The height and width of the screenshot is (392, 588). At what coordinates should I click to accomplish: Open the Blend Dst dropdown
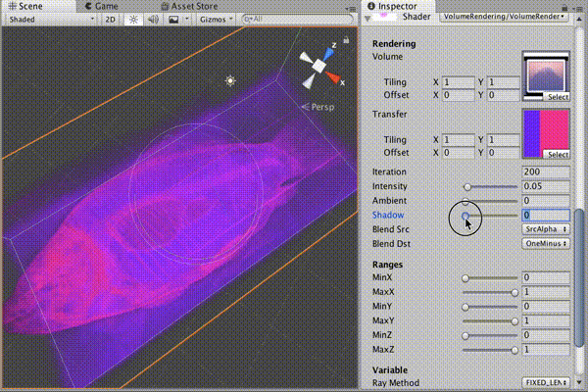(546, 243)
